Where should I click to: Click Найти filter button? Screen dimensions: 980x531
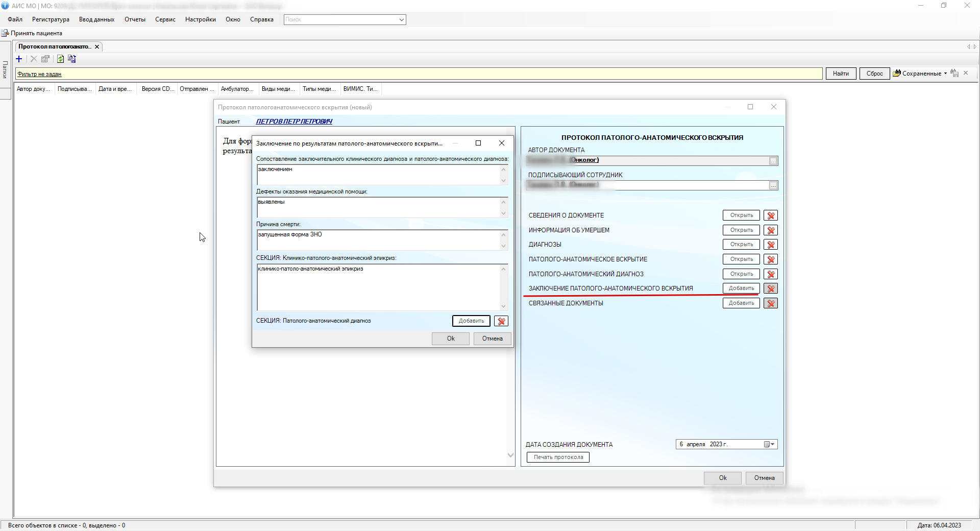841,74
